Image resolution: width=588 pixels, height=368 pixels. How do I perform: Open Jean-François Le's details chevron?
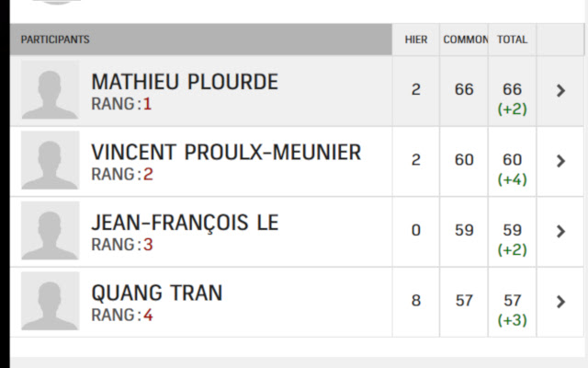coord(561,231)
